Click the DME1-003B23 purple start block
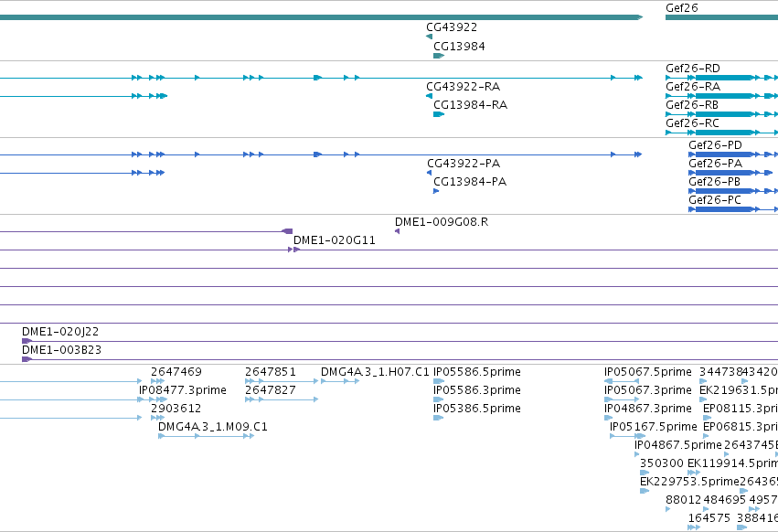Screen dimensions: 778x532 (x=27, y=359)
